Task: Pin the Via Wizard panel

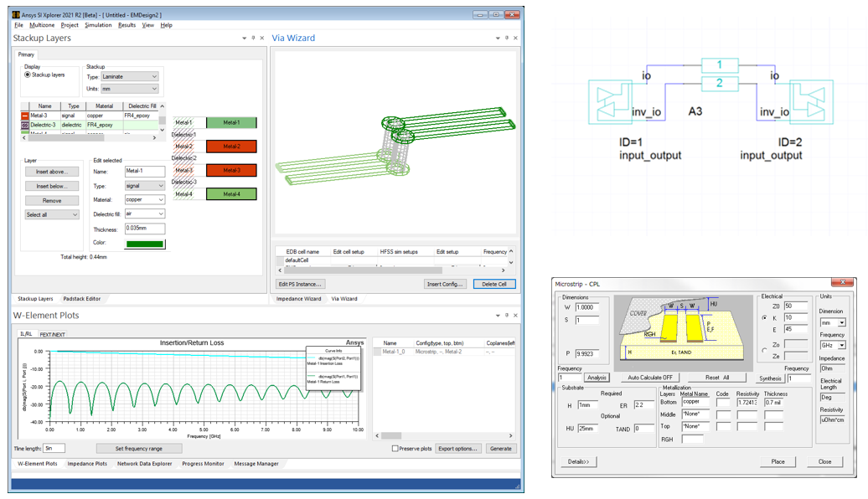Action: [507, 39]
